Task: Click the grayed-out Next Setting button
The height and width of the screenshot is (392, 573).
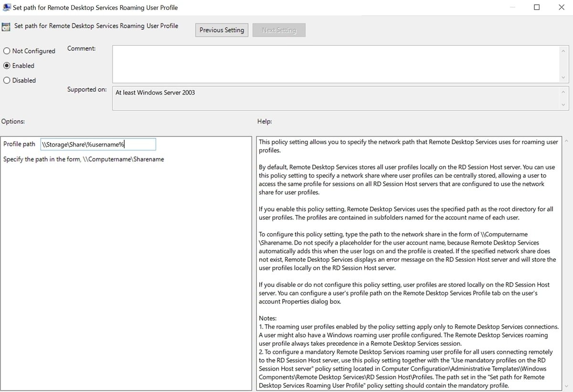Action: (279, 30)
